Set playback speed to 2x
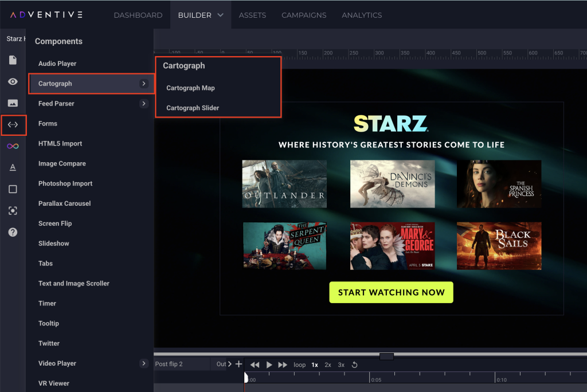Image resolution: width=587 pixels, height=392 pixels. coord(328,365)
